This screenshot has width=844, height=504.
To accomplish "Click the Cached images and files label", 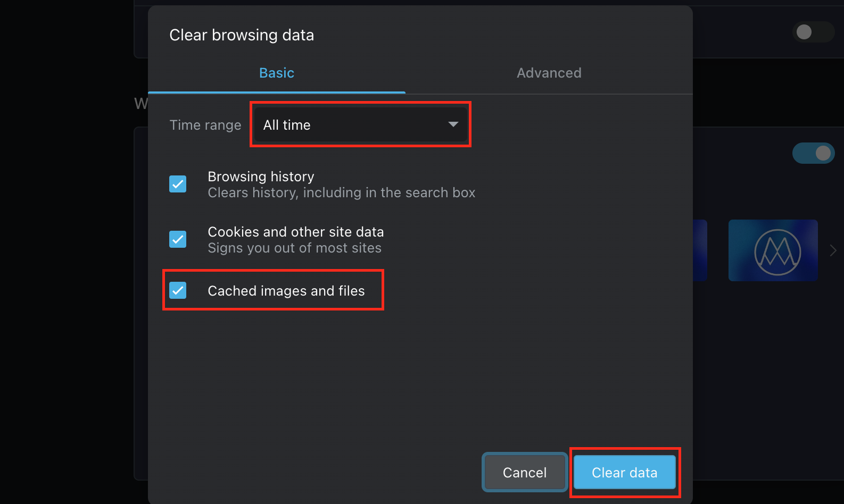I will pos(286,291).
